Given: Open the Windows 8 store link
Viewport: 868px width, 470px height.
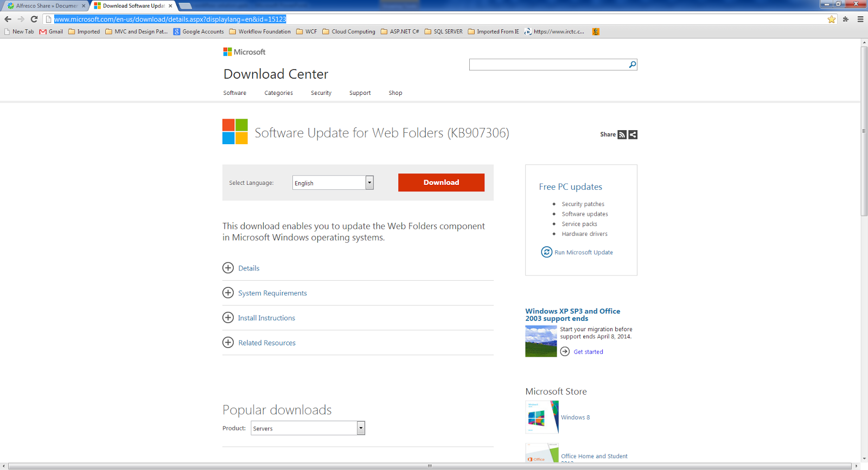Looking at the screenshot, I should point(575,417).
